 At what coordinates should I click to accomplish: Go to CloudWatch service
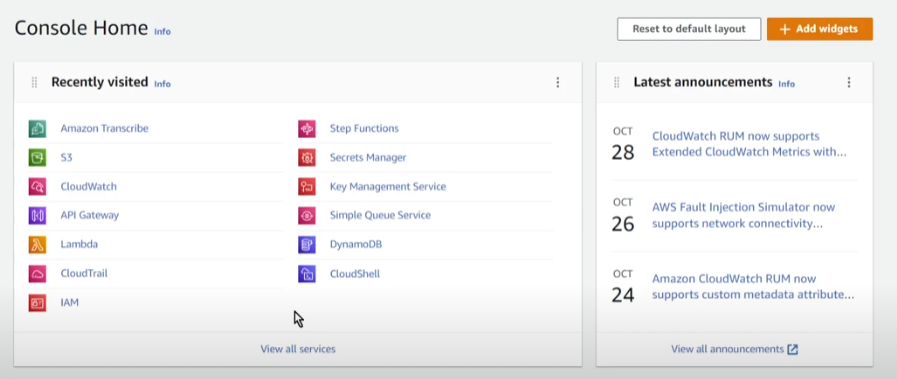pyautogui.click(x=89, y=186)
